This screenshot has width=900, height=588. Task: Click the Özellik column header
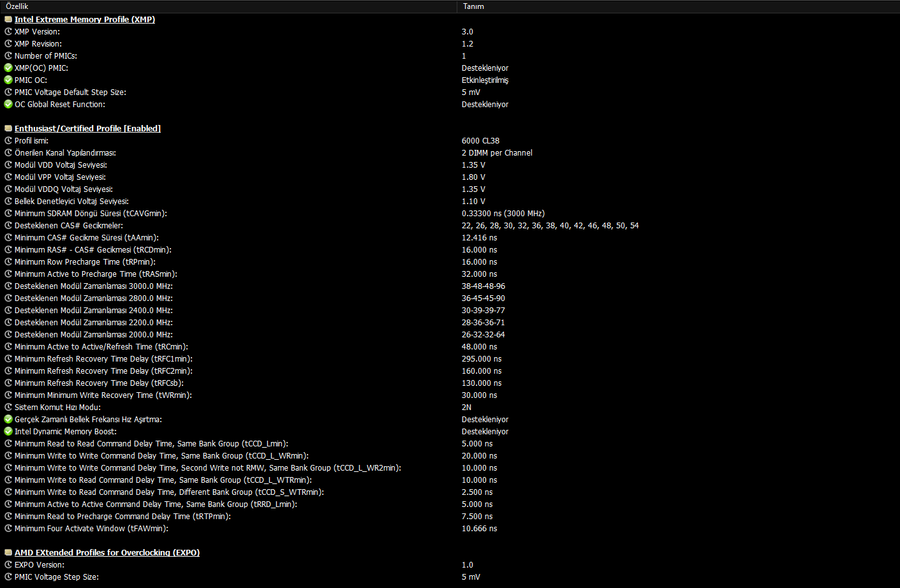pyautogui.click(x=228, y=6)
